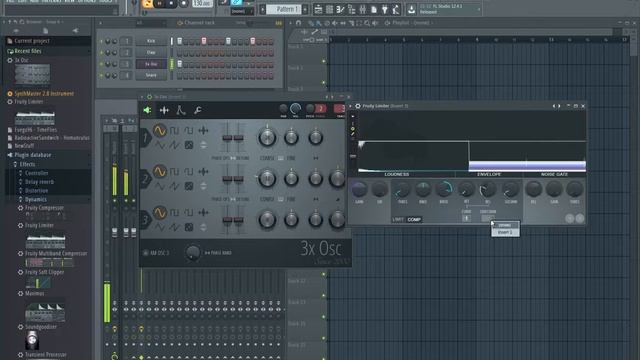This screenshot has width=640, height=360.
Task: Go to next preset in Fruity Limiter
Action: tap(559, 106)
